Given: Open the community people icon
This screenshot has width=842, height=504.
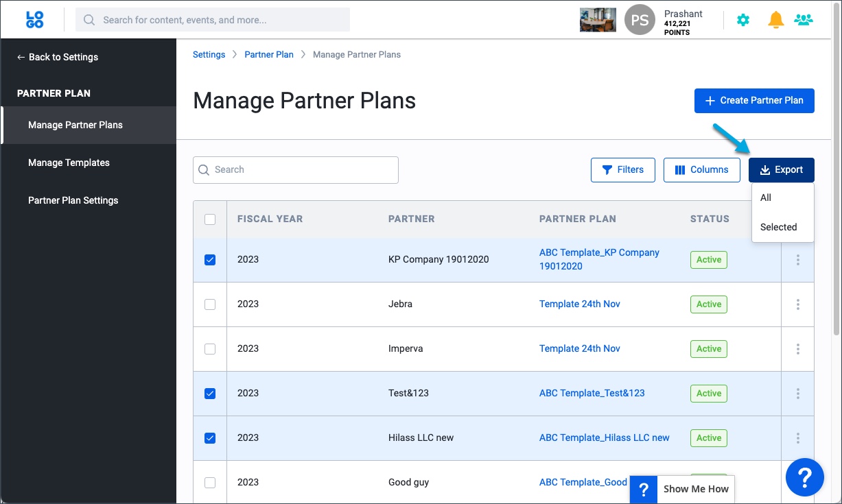Looking at the screenshot, I should pyautogui.click(x=803, y=20).
